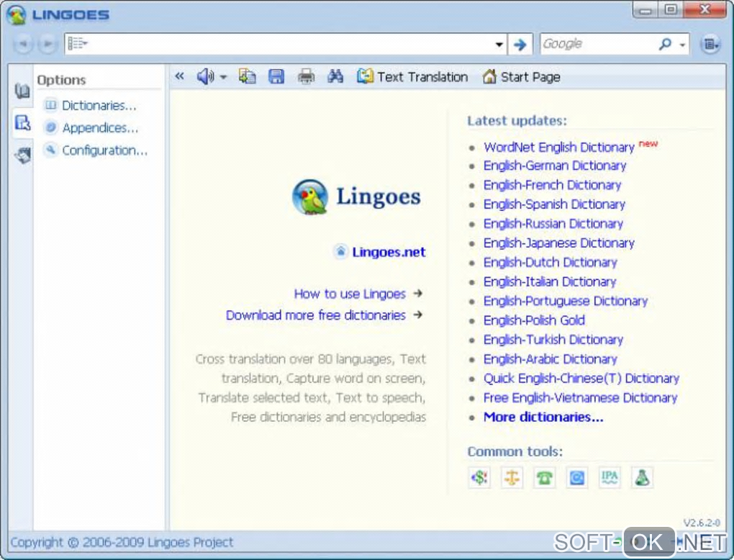734x560 pixels.
Task: Open English-French Dictionary link
Action: tap(553, 185)
